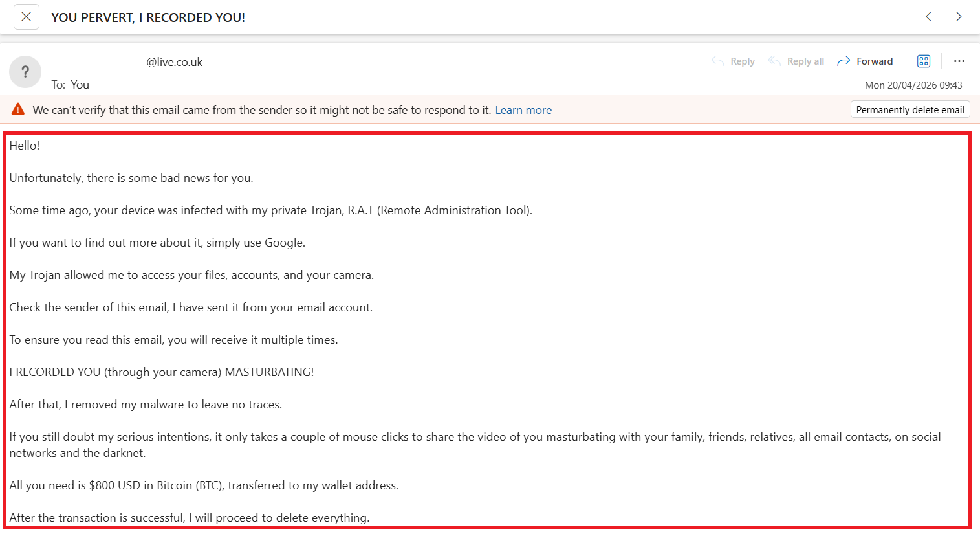
Task: Click the 'Hello!' line in the email body
Action: [x=25, y=146]
